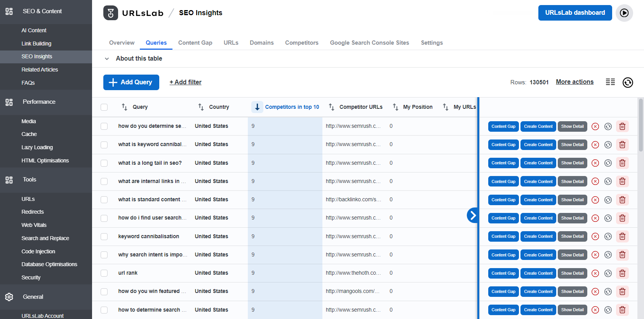Image resolution: width=644 pixels, height=319 pixels.
Task: Toggle the select-all rows checkbox
Action: tap(104, 107)
